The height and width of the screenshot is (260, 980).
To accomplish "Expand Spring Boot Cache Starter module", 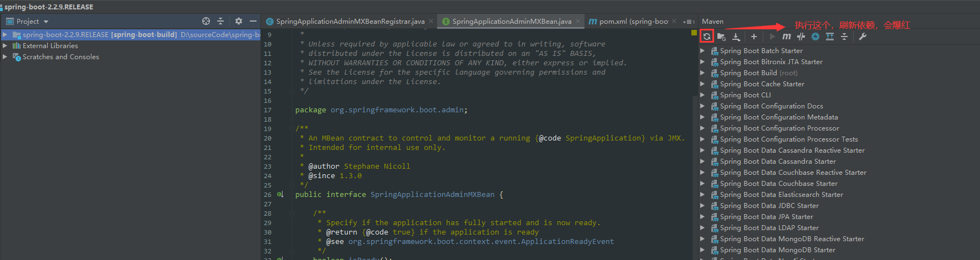I will pos(702,84).
